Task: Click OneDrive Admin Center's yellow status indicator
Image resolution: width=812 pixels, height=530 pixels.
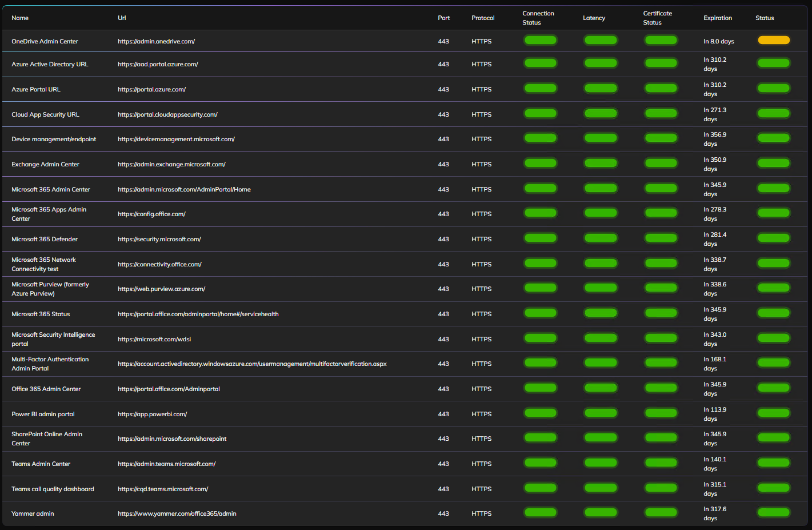Action: pos(774,40)
